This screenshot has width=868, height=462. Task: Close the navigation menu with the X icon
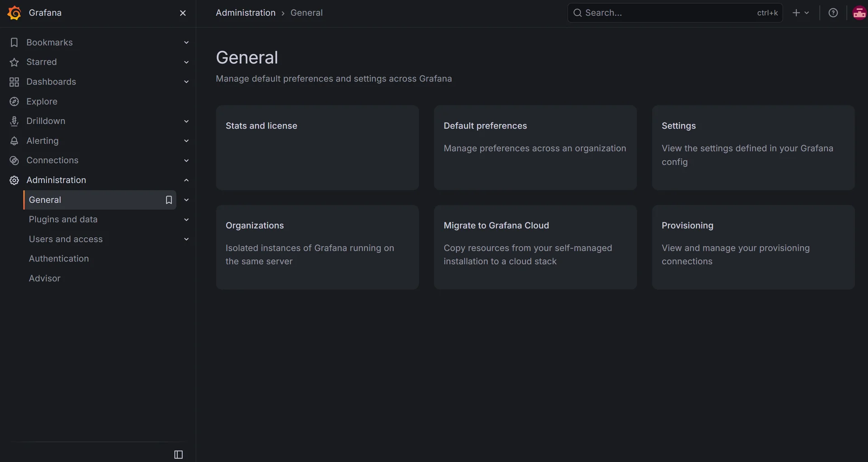pos(183,13)
